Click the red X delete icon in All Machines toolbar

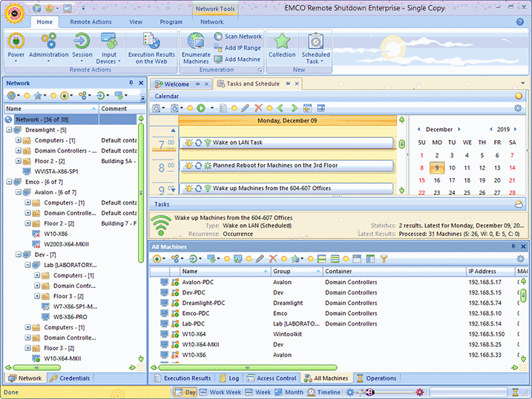(273, 259)
